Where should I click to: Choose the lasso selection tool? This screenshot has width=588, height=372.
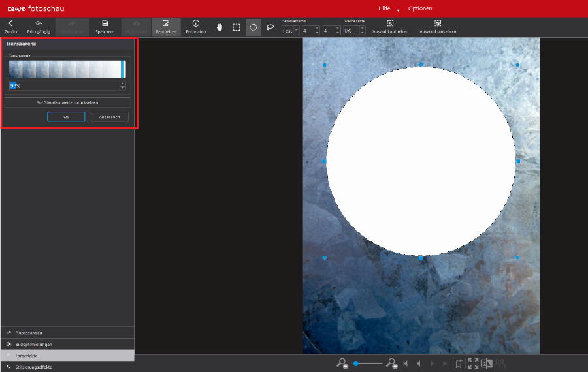click(270, 27)
